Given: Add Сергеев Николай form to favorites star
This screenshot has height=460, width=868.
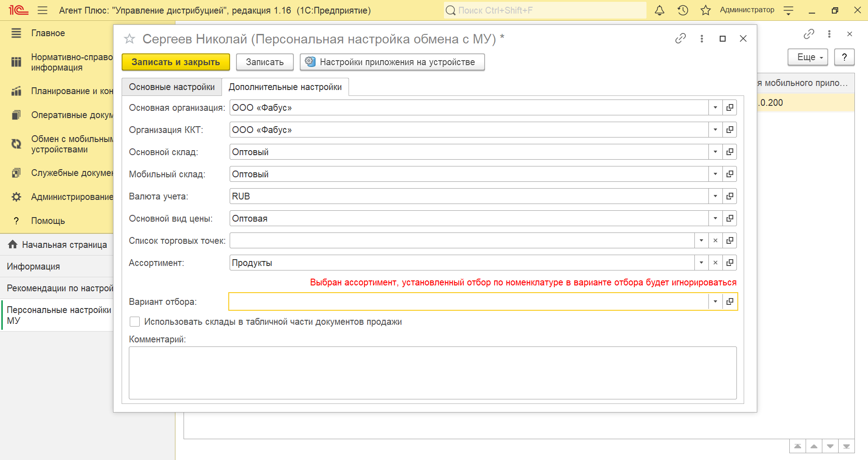Looking at the screenshot, I should click(129, 39).
